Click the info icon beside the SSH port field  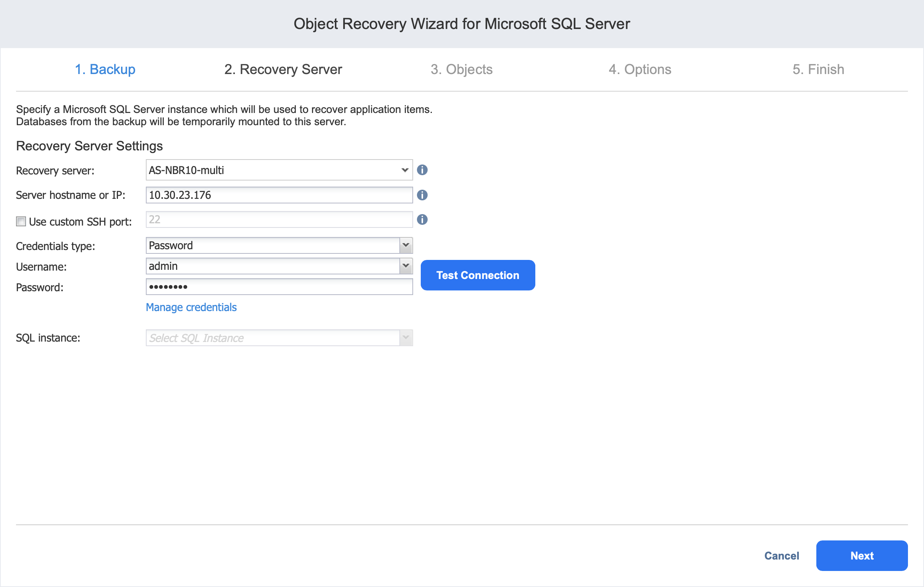tap(422, 219)
